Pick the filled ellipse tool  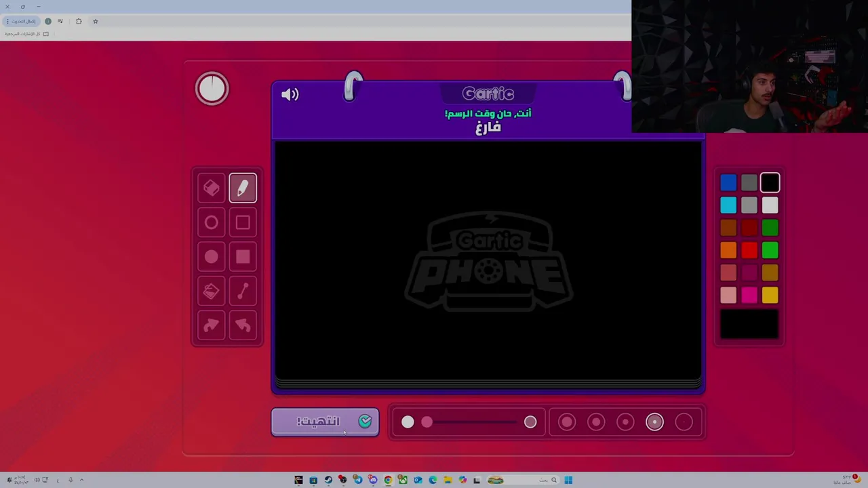(212, 257)
